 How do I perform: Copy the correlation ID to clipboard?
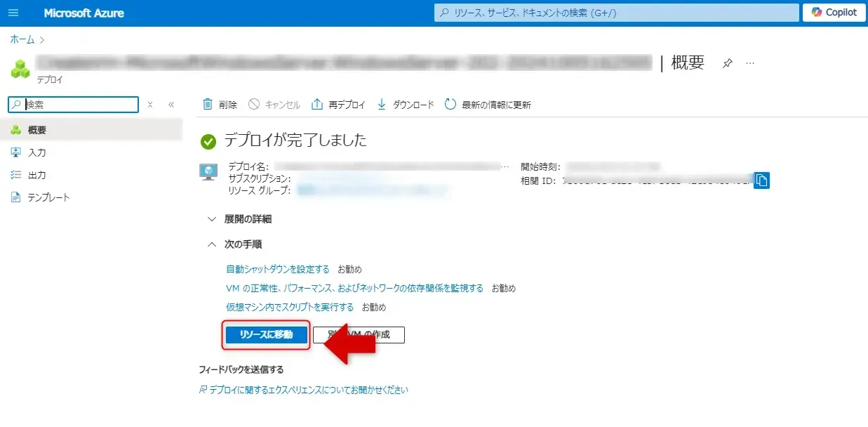click(x=762, y=180)
